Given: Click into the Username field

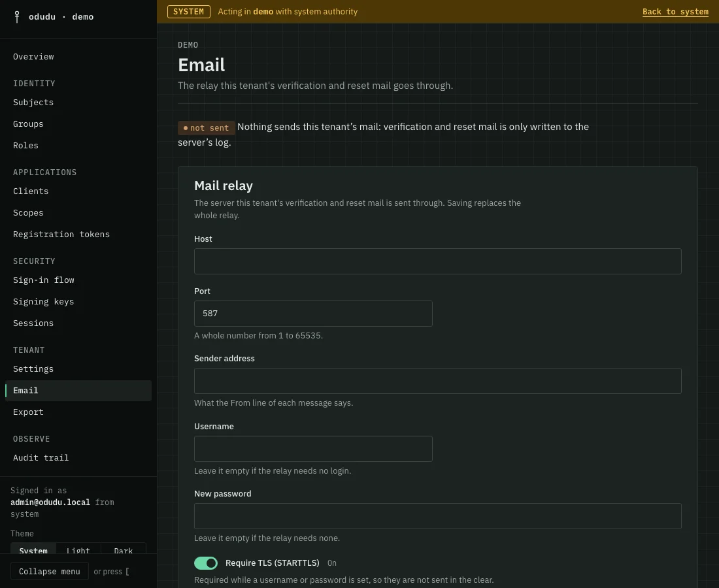Looking at the screenshot, I should click(313, 449).
